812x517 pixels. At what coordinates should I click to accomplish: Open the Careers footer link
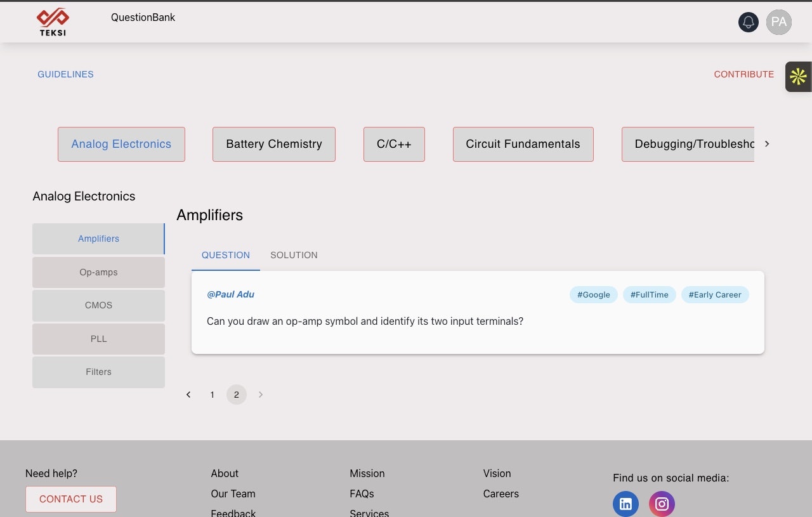pos(501,494)
